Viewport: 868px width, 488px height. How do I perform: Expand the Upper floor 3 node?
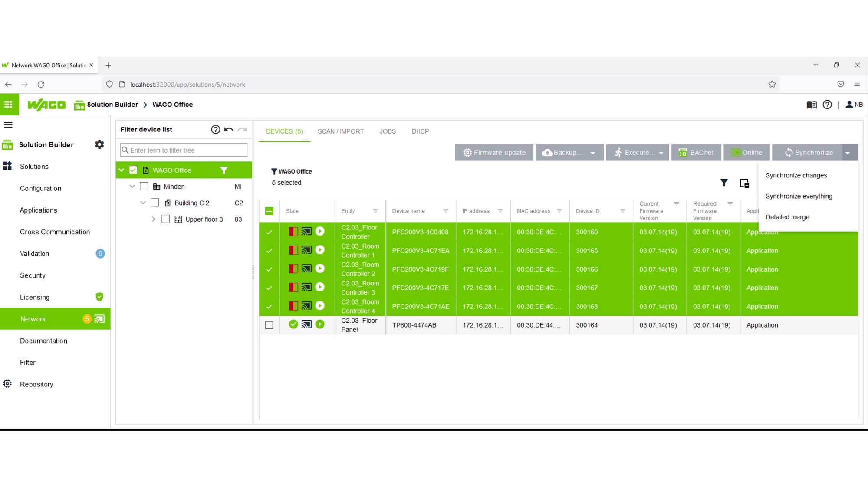coord(153,219)
